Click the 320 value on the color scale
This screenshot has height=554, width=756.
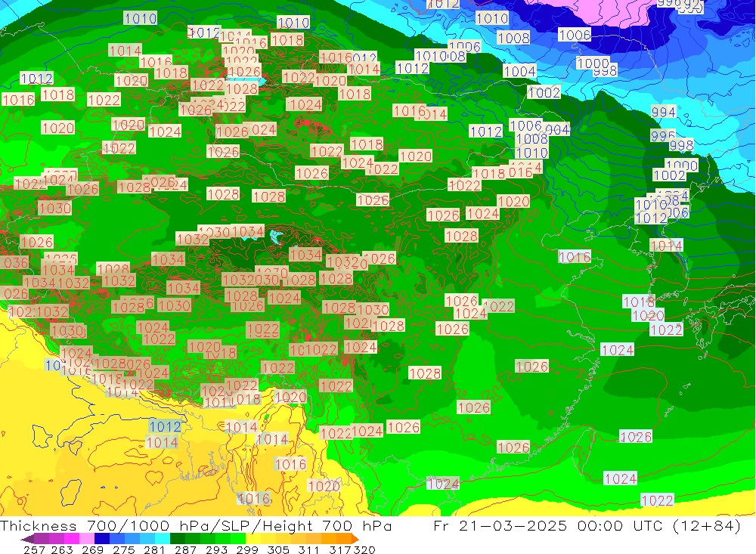click(x=364, y=549)
